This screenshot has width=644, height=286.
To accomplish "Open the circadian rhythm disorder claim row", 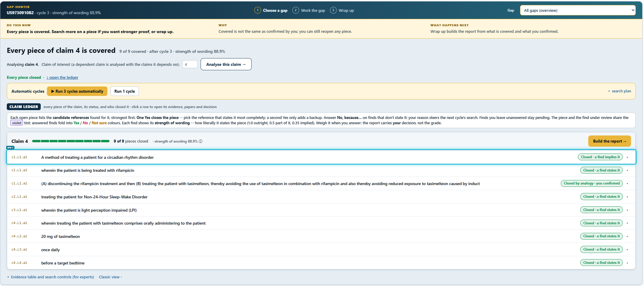I will 321,157.
